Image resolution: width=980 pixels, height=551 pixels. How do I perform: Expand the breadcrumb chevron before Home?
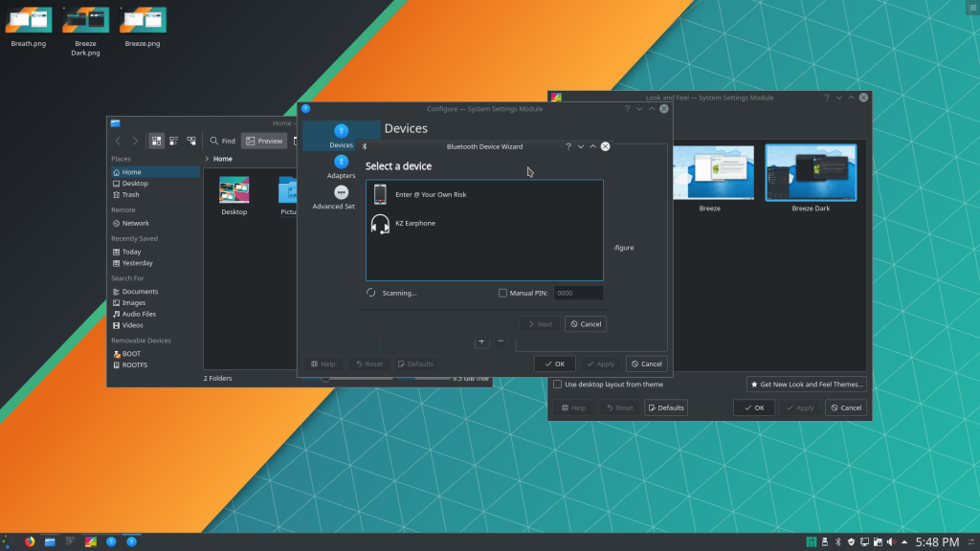tap(207, 159)
